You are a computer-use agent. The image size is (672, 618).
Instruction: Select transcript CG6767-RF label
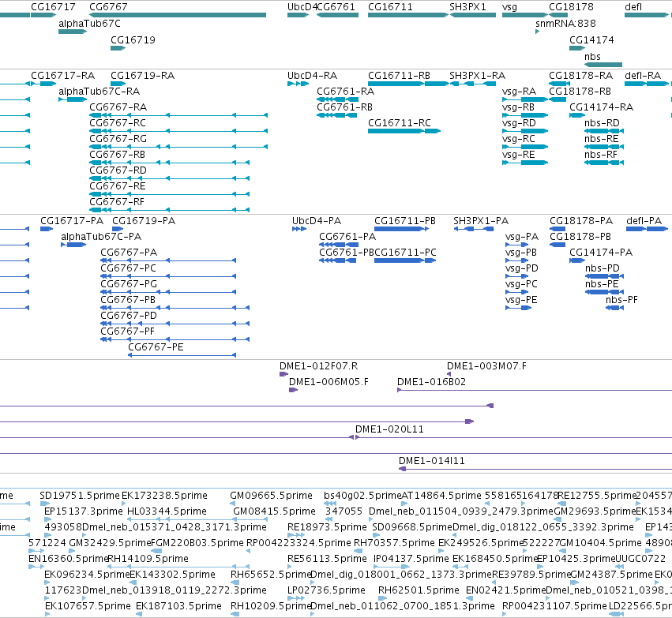[117, 202]
